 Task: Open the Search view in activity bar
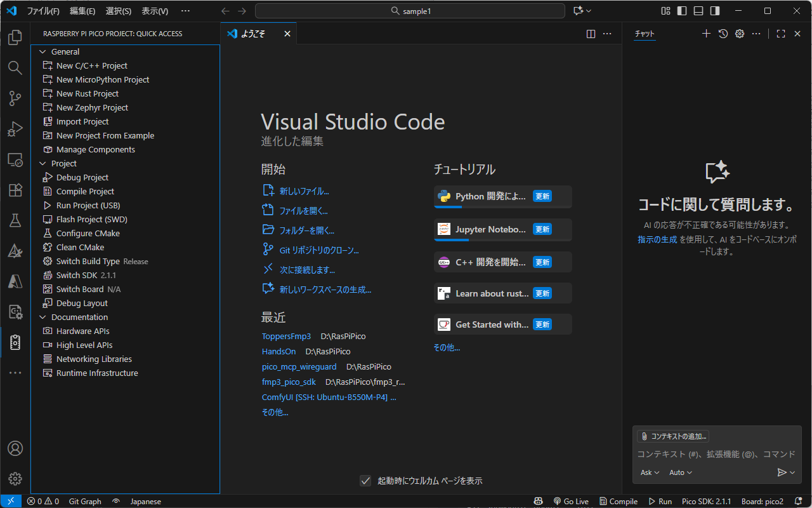pyautogui.click(x=15, y=67)
